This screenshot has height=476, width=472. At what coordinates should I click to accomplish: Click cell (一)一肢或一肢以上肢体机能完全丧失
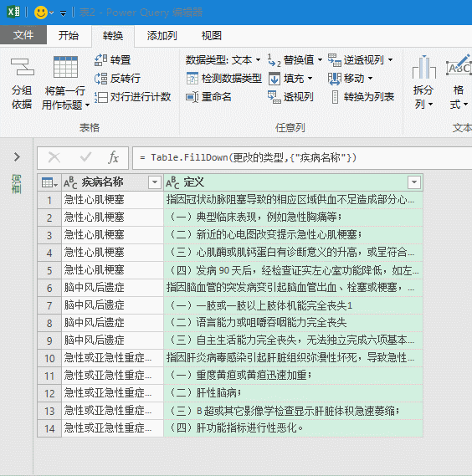coord(294,305)
